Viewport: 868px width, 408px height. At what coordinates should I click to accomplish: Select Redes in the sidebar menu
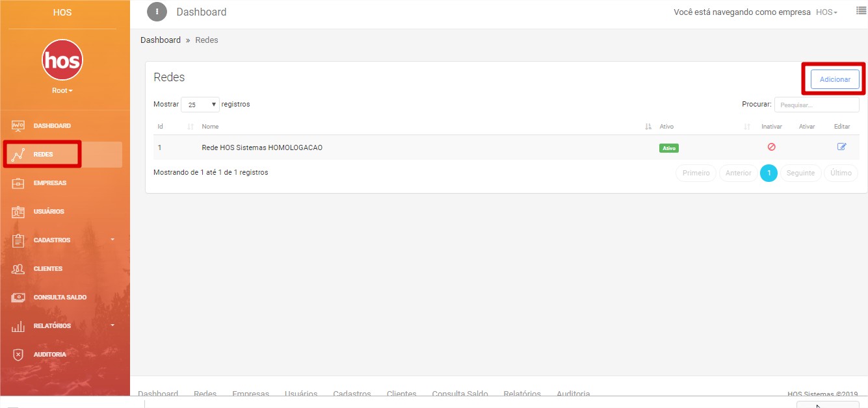click(43, 155)
